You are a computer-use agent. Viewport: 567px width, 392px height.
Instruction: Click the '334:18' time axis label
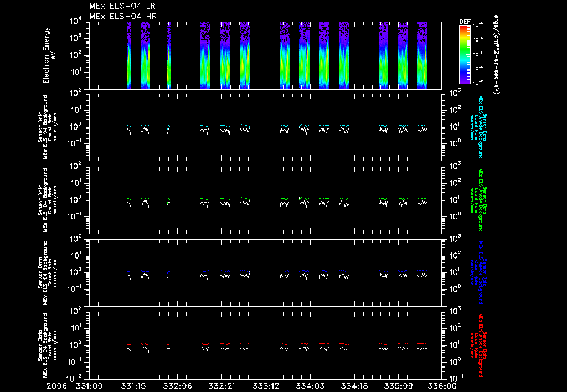click(354, 386)
